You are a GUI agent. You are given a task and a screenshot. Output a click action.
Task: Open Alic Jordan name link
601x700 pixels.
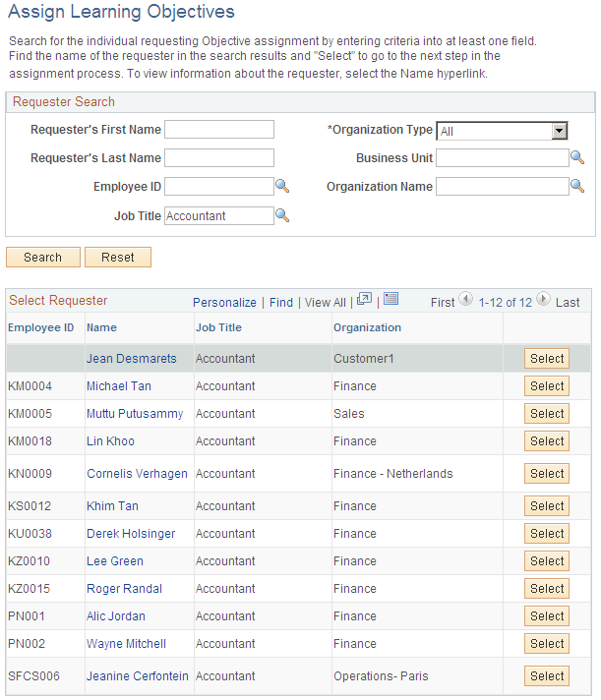116,616
